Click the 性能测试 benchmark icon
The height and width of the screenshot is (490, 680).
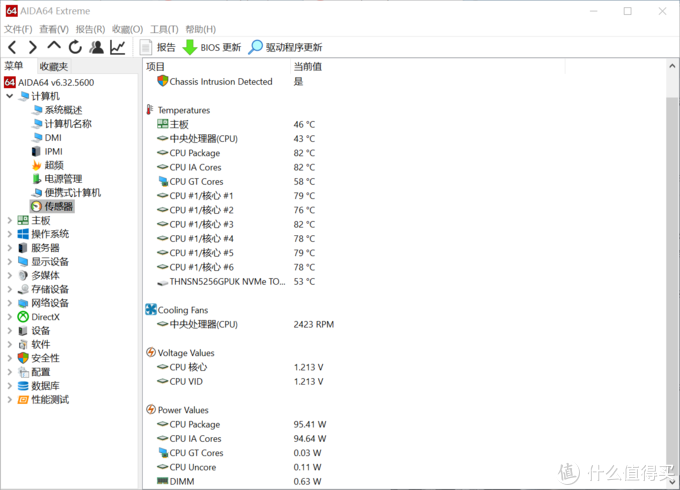[23, 400]
